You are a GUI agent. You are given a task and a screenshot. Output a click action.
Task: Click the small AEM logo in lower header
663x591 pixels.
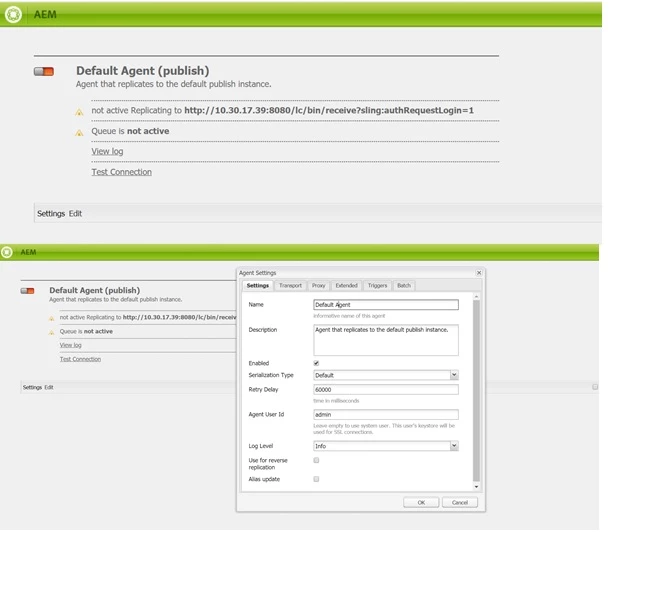click(x=7, y=252)
